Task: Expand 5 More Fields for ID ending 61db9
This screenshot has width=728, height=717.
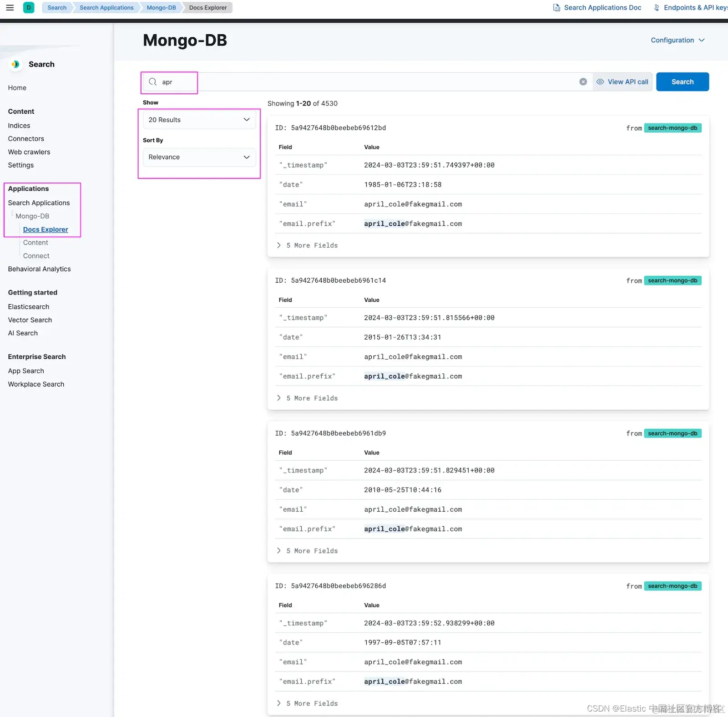Action: [308, 551]
